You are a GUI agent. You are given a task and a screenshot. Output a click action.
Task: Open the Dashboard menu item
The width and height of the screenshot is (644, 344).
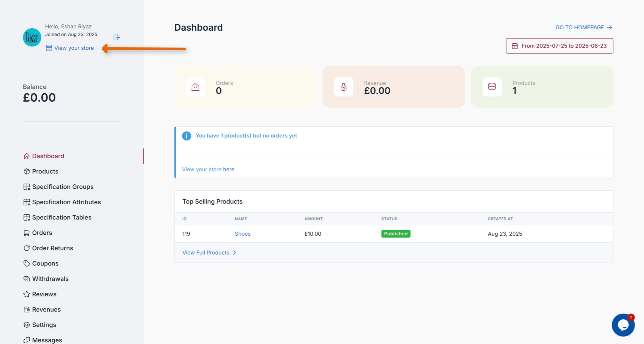pyautogui.click(x=48, y=156)
